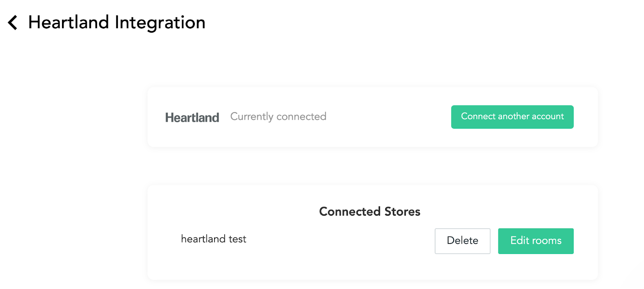Select the heartland test store name

coord(214,239)
